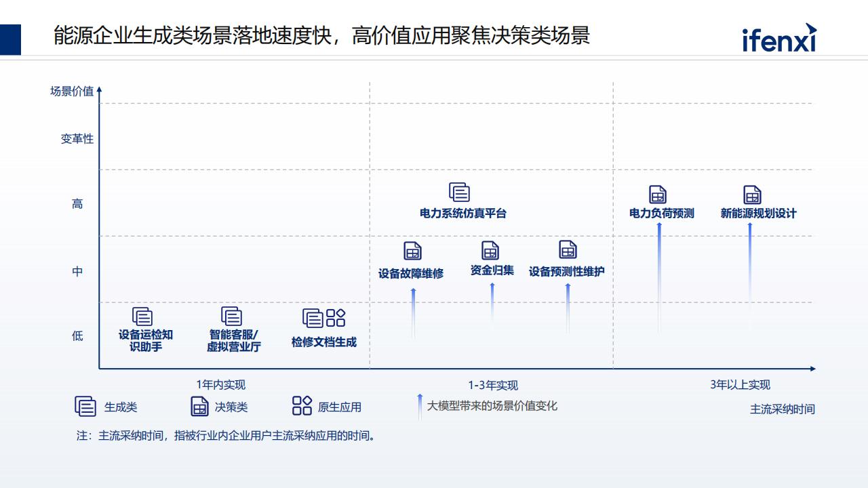Click the decision icon above 电力负荷预测

click(658, 195)
